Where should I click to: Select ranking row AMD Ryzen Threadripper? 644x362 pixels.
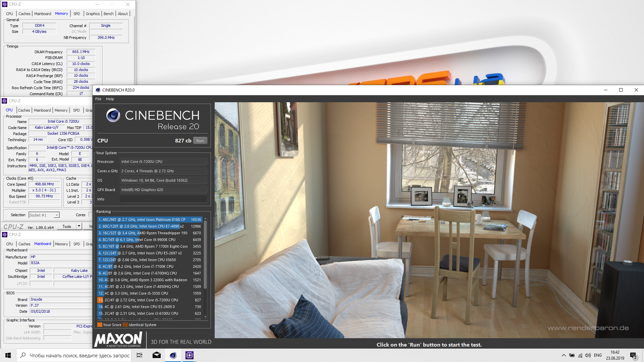pyautogui.click(x=150, y=233)
